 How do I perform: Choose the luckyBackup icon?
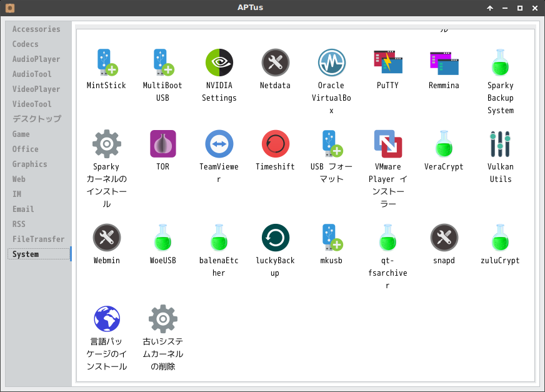[x=275, y=238]
